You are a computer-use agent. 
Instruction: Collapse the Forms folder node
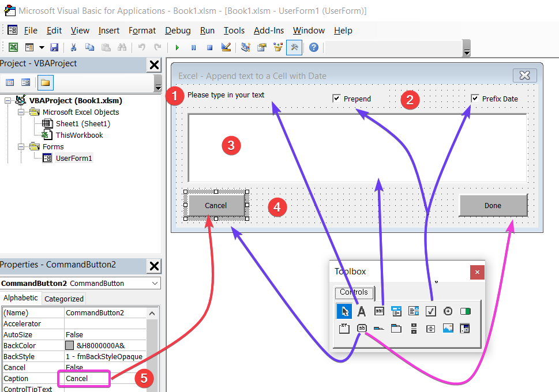(x=21, y=146)
